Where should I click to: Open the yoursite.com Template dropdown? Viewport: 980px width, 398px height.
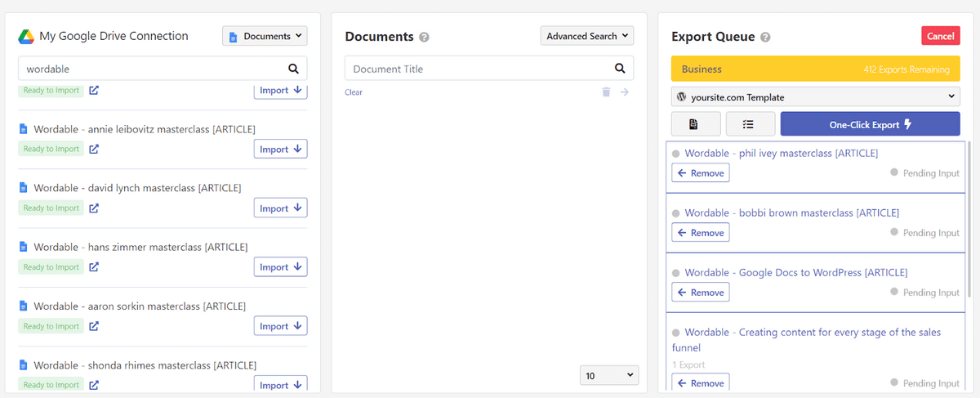(816, 97)
